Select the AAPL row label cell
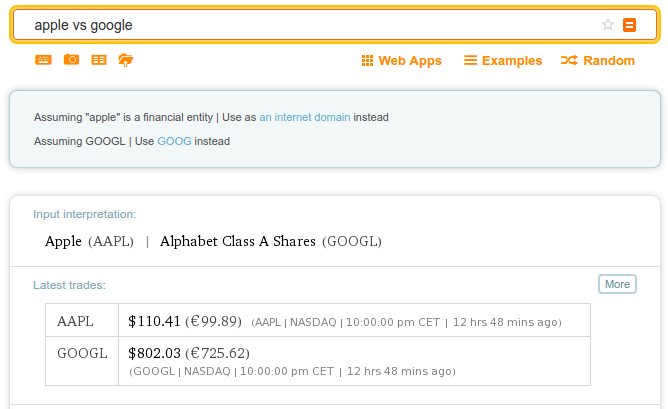 point(82,320)
